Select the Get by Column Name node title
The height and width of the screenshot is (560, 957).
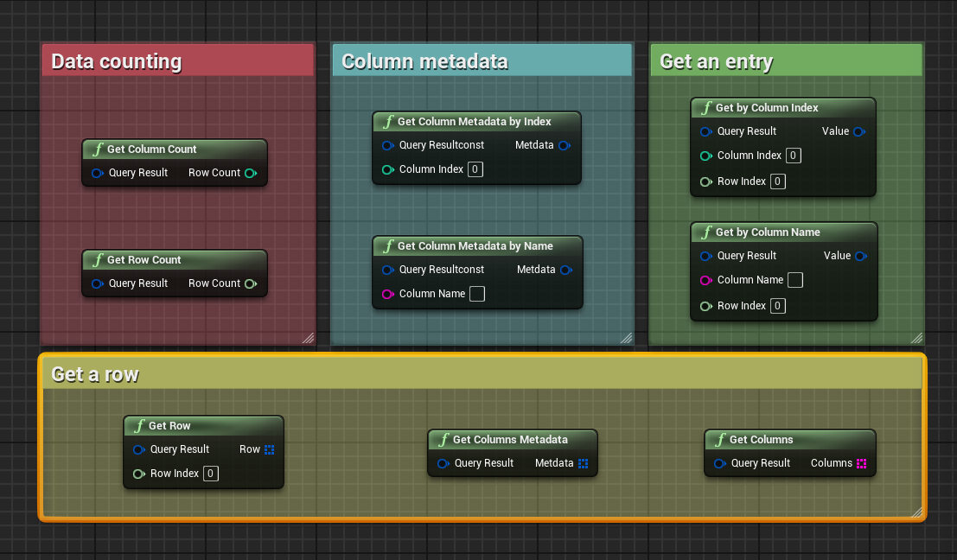768,232
